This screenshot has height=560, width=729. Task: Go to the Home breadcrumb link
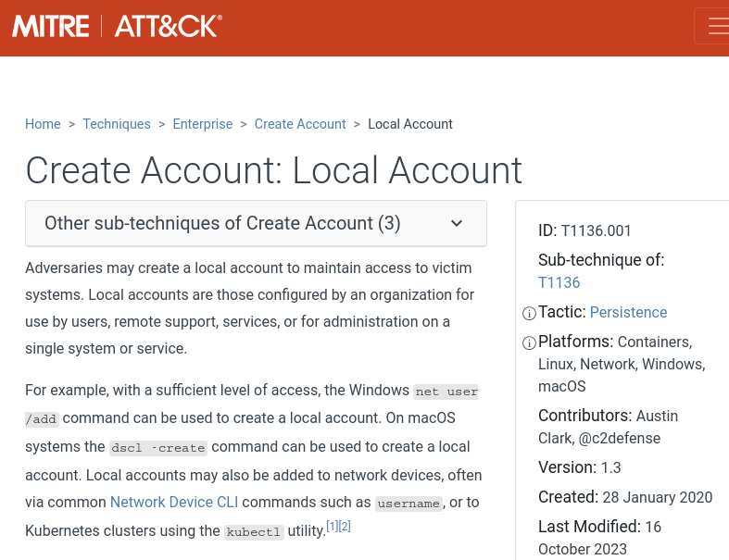pos(43,124)
